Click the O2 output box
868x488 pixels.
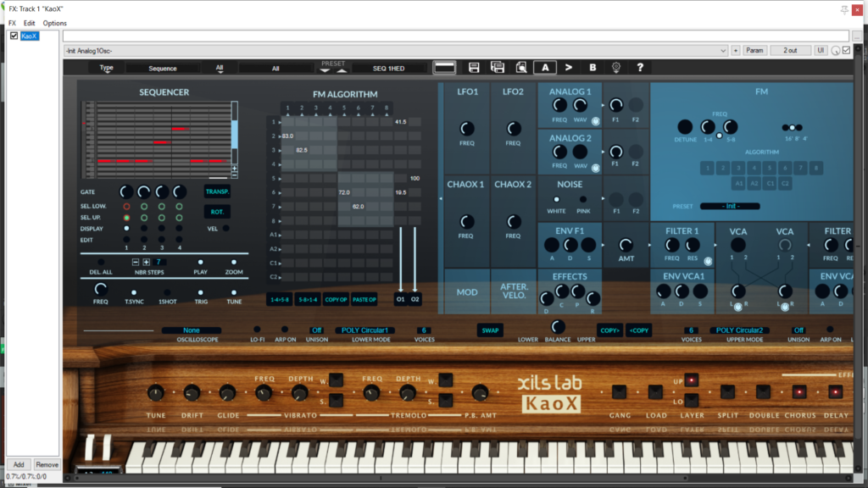(415, 299)
